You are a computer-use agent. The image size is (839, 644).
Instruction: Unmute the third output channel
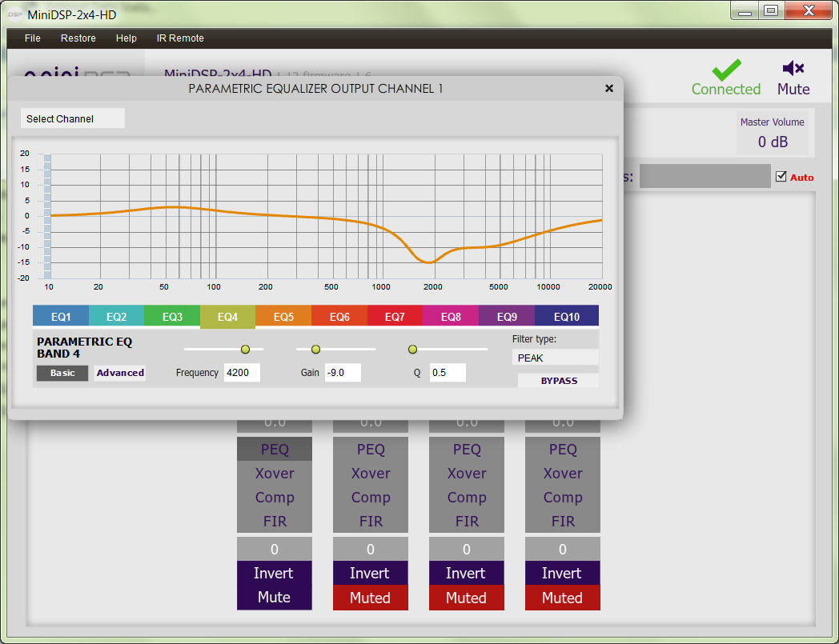467,598
